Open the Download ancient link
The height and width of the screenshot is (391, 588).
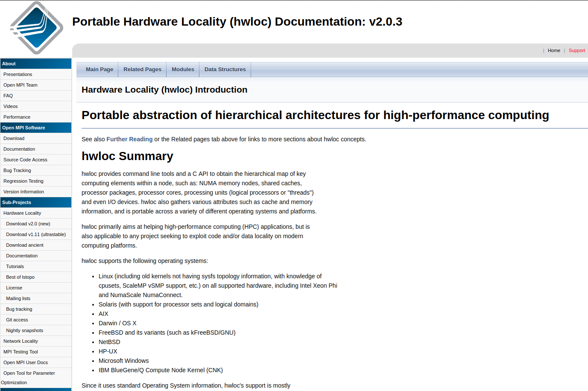(x=36, y=245)
